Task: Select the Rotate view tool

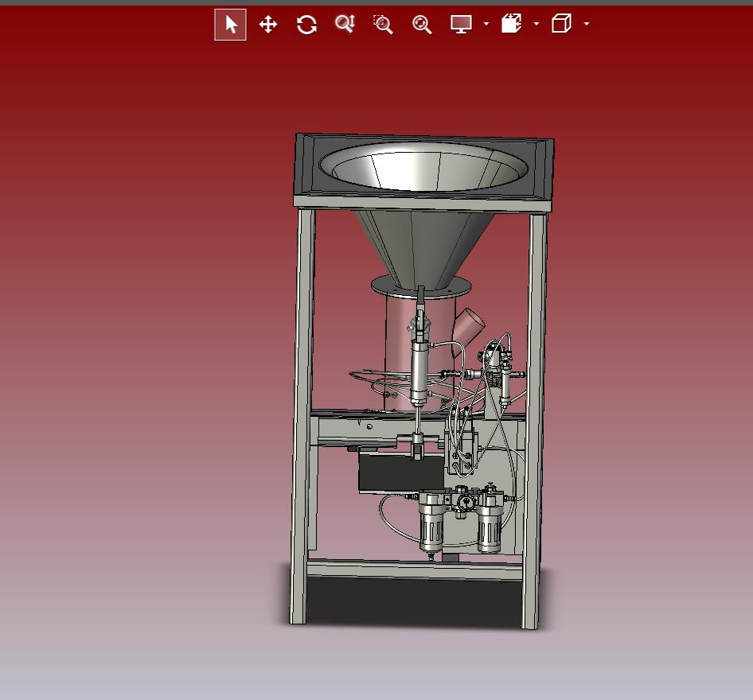Action: click(x=306, y=25)
